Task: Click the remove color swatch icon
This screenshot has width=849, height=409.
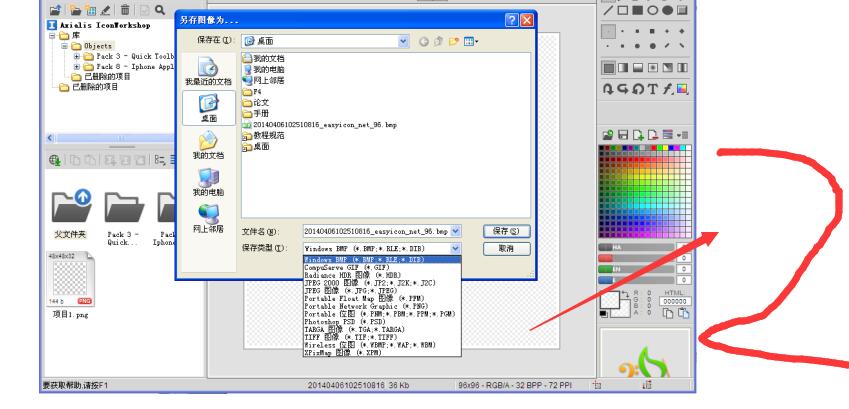Action: (x=653, y=134)
